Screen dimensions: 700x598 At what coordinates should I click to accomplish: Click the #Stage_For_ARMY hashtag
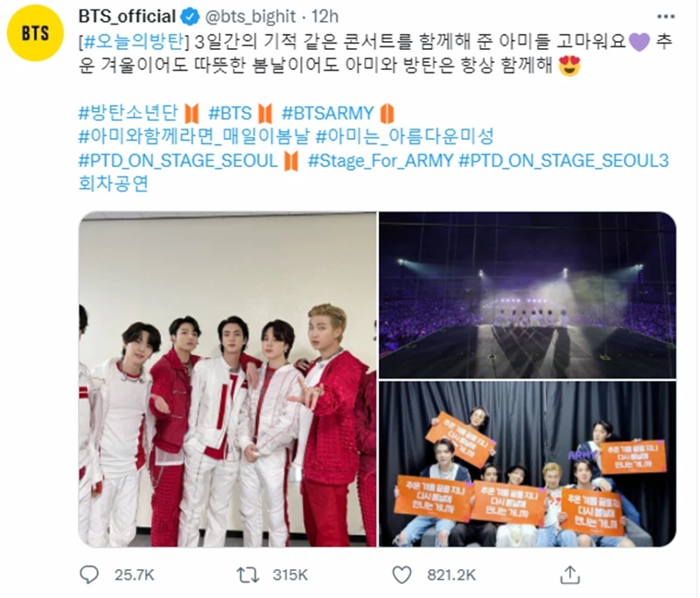(x=381, y=160)
